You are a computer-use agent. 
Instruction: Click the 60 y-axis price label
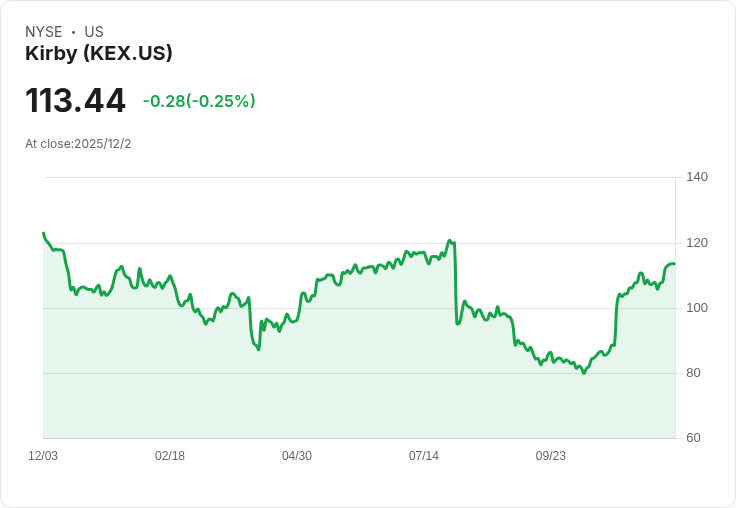point(693,438)
